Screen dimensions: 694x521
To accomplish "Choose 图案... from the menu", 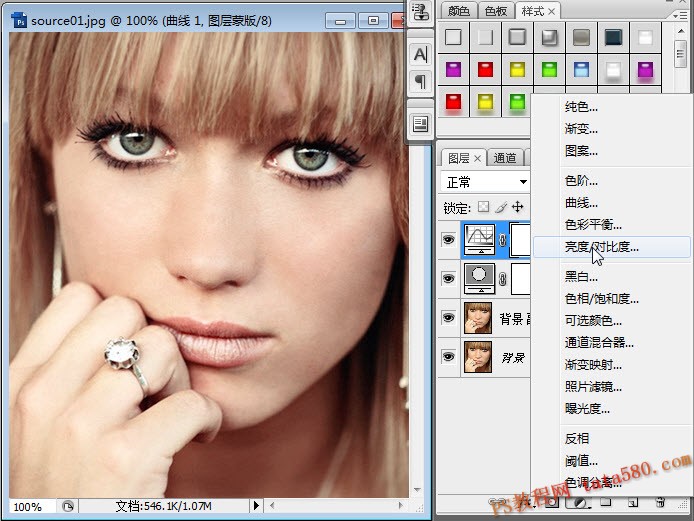I will [x=612, y=151].
